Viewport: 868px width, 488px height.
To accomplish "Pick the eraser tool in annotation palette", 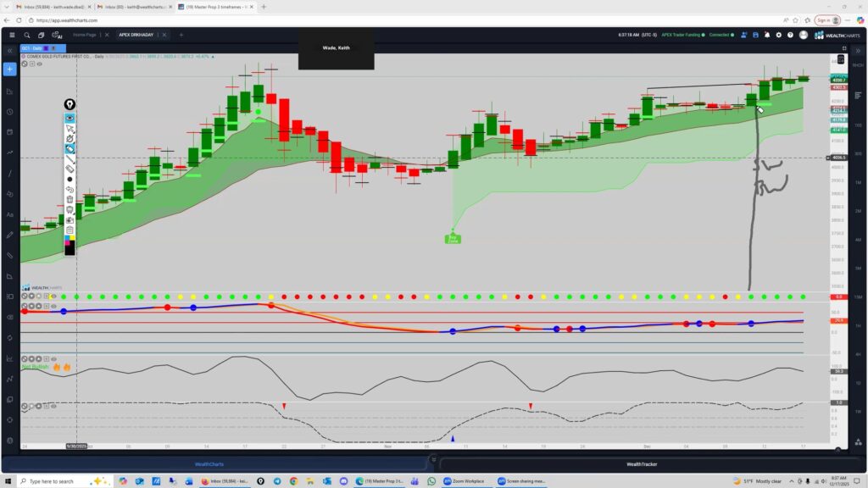I will click(x=70, y=169).
